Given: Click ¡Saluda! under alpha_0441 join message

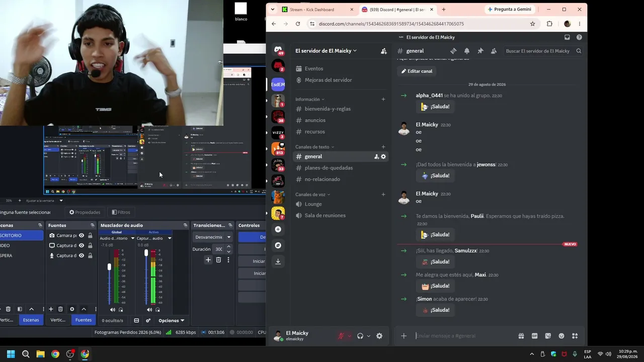Looking at the screenshot, I should coord(435,107).
